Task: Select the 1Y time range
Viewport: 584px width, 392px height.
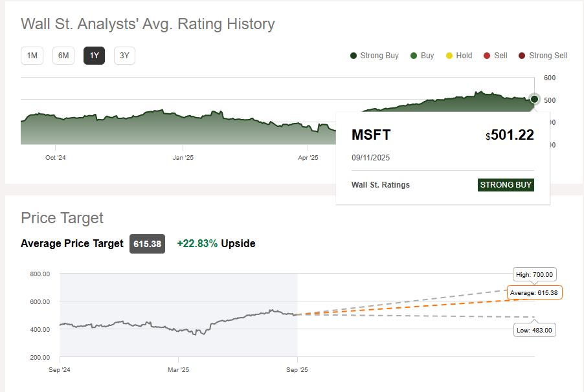Action: coord(95,56)
